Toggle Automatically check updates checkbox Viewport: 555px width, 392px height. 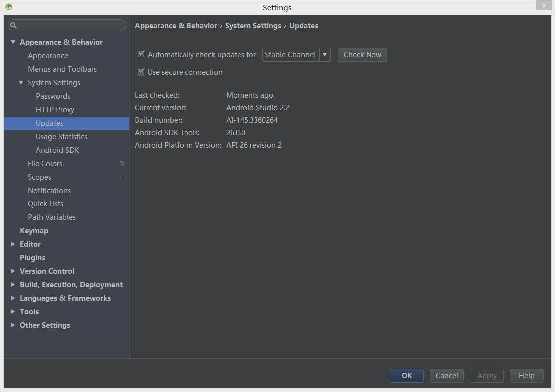coord(141,54)
